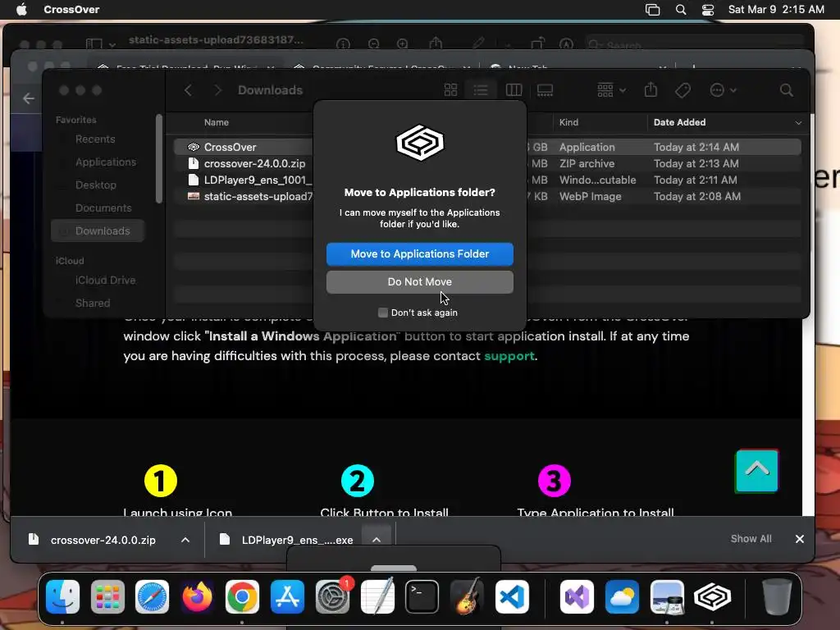Open the Preview app in Dock

click(667, 596)
